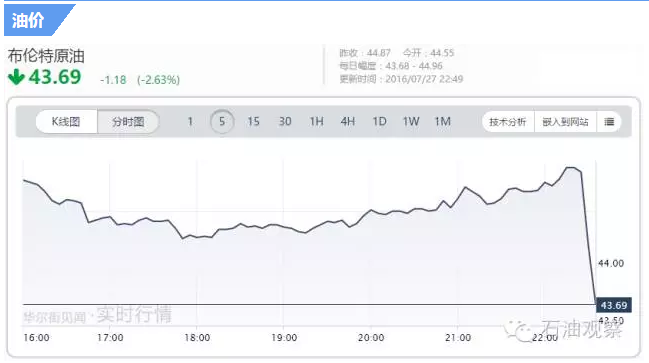The width and height of the screenshot is (649, 363).
Task: Select the 4H interval
Action: click(348, 122)
